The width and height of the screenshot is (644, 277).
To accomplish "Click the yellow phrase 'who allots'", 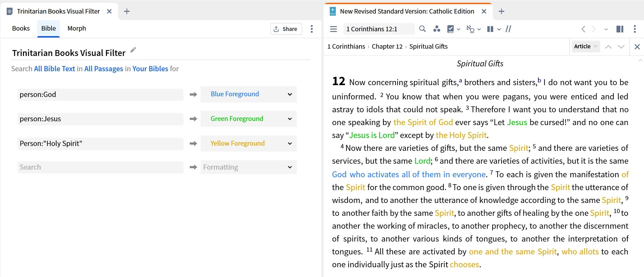I will point(580,252).
